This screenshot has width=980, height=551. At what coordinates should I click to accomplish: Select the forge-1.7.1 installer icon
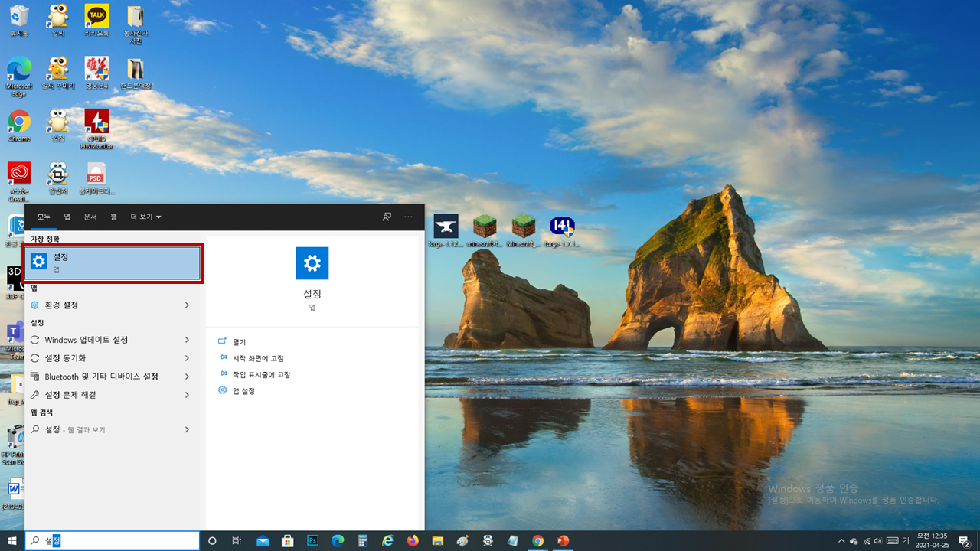pos(563,231)
